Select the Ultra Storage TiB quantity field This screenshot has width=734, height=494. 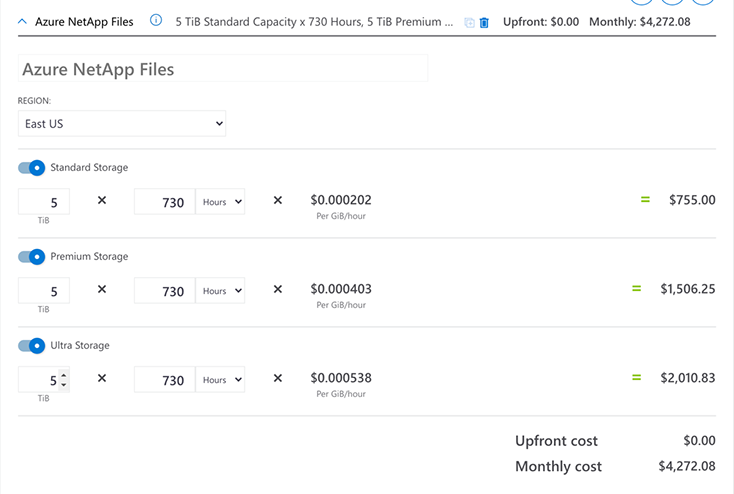(44, 380)
